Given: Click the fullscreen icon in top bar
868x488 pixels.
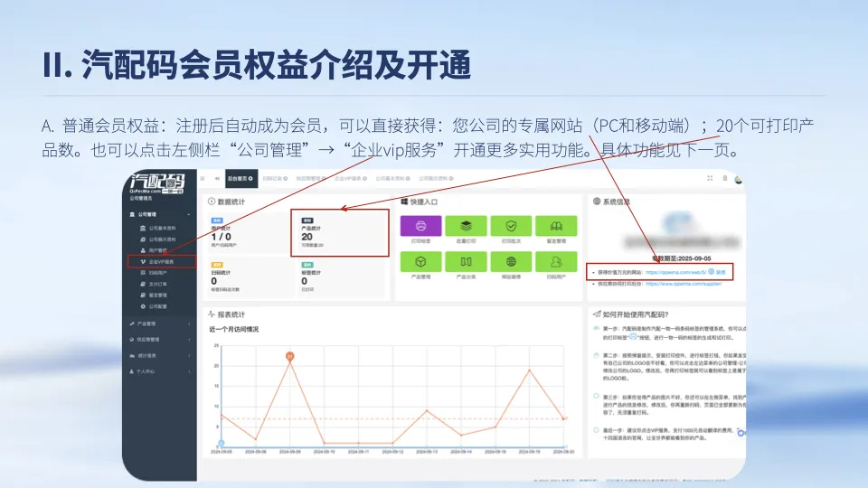Looking at the screenshot, I should 710,178.
